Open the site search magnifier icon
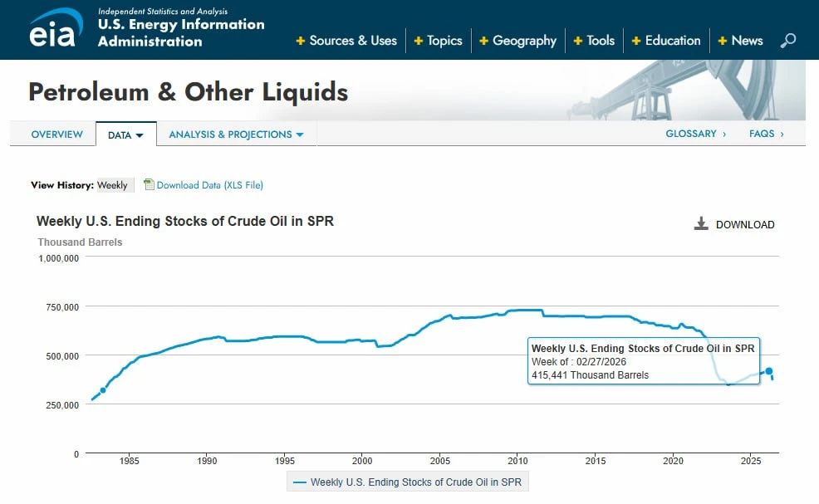This screenshot has height=504, width=819. click(787, 40)
